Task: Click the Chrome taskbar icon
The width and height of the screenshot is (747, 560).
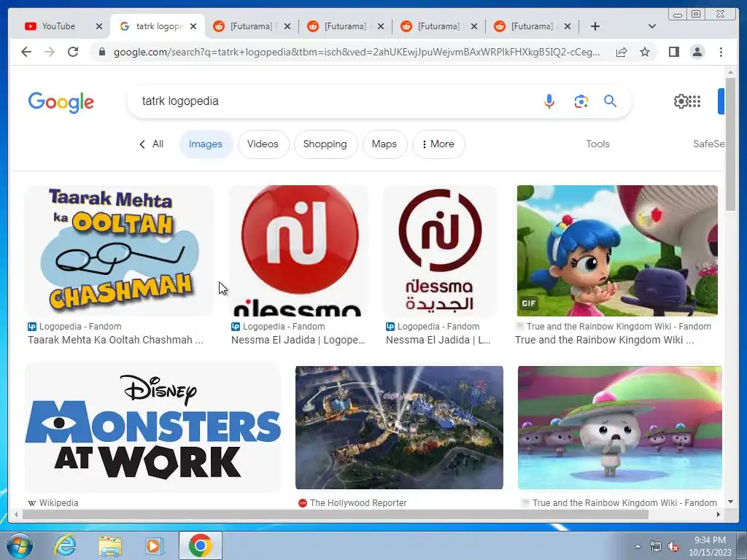Action: pyautogui.click(x=200, y=545)
